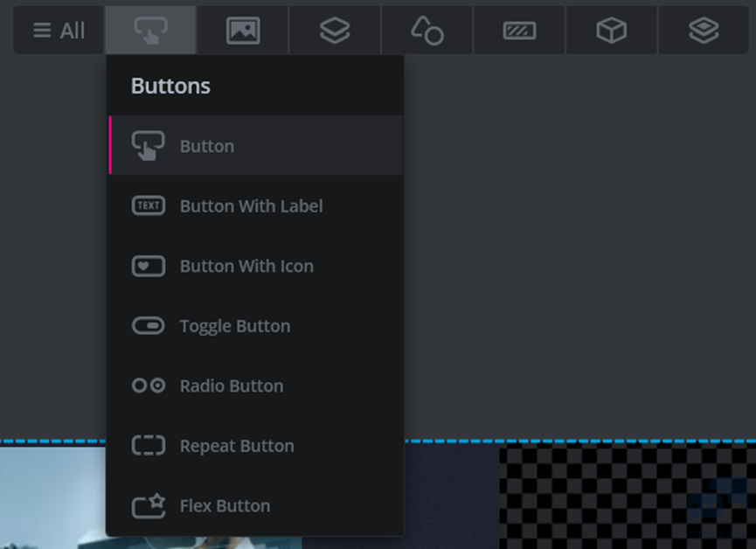Select Flex Button from the menu
Screen dimensions: 756x549
click(256, 505)
